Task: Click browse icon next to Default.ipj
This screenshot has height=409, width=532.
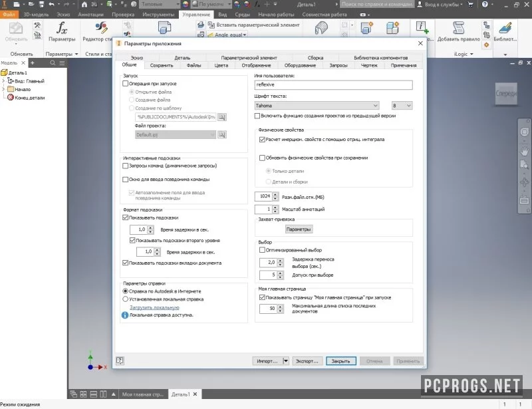Action: point(222,135)
